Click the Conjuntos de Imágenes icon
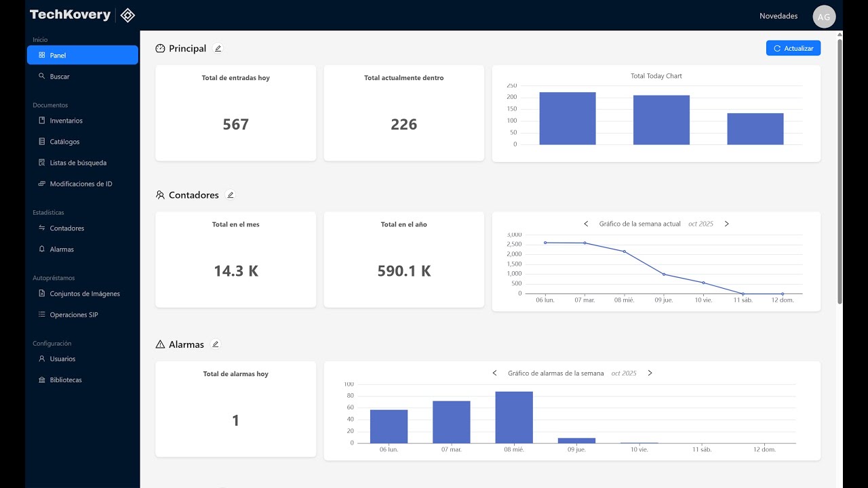Screen dimensions: 868x488 (x=42, y=293)
